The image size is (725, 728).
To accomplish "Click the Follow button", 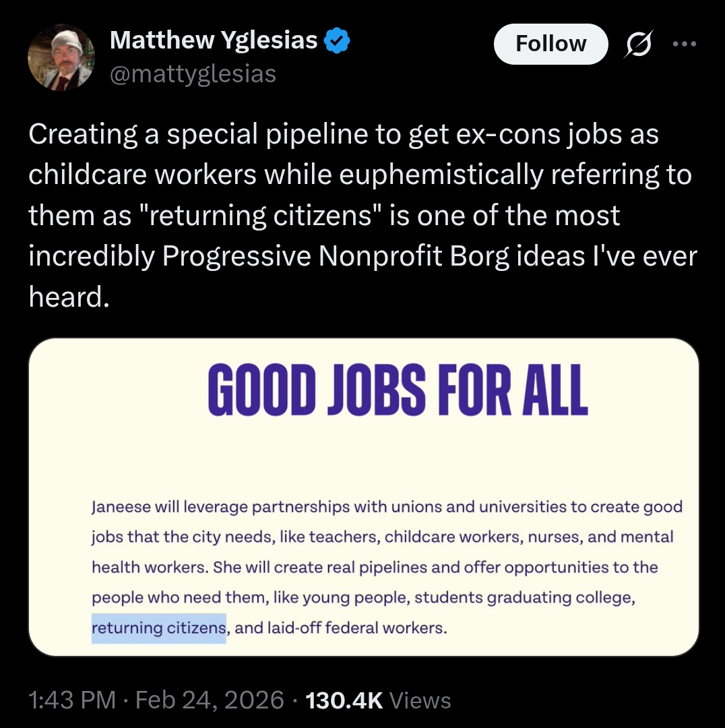I will (550, 44).
